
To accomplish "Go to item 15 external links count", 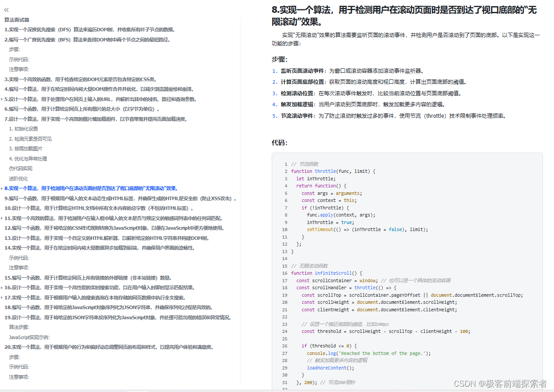I will click(x=88, y=278).
